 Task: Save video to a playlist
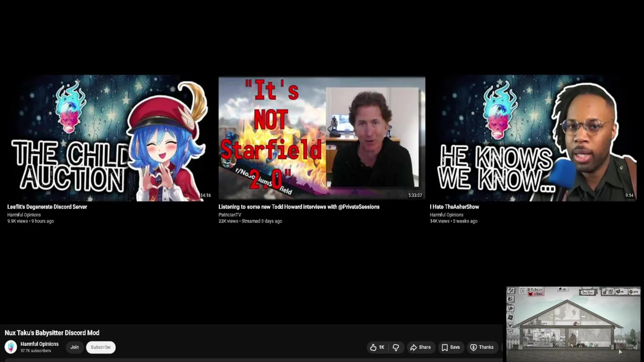[x=450, y=347]
